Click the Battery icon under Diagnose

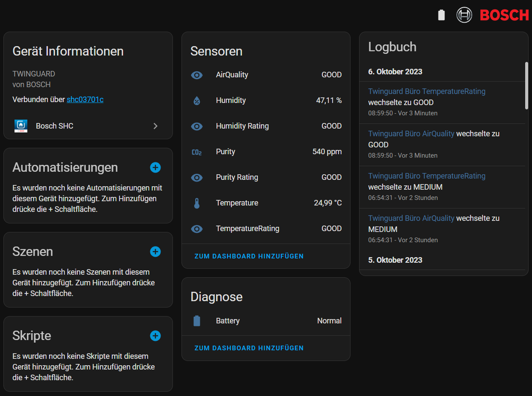point(196,321)
